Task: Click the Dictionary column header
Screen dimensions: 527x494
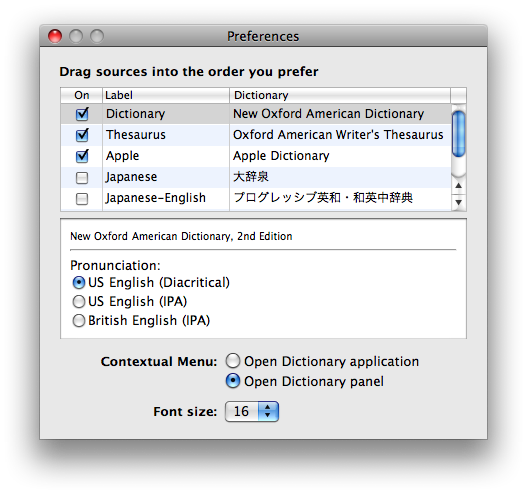Action: [x=340, y=95]
